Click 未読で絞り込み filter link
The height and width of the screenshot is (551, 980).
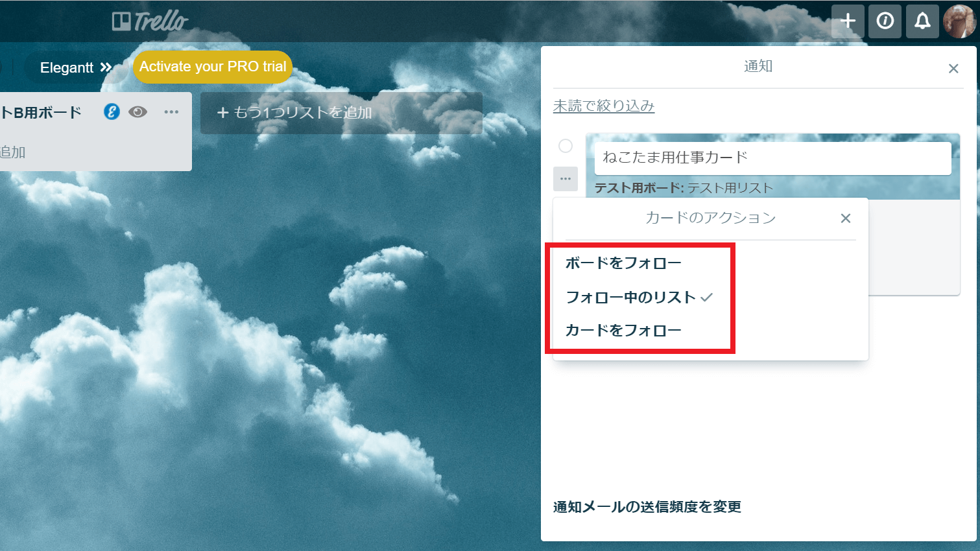(604, 106)
